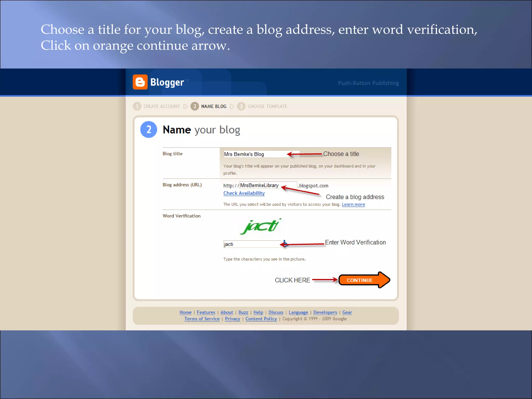The image size is (532, 399).
Task: Open the About footer link
Action: pyautogui.click(x=227, y=312)
